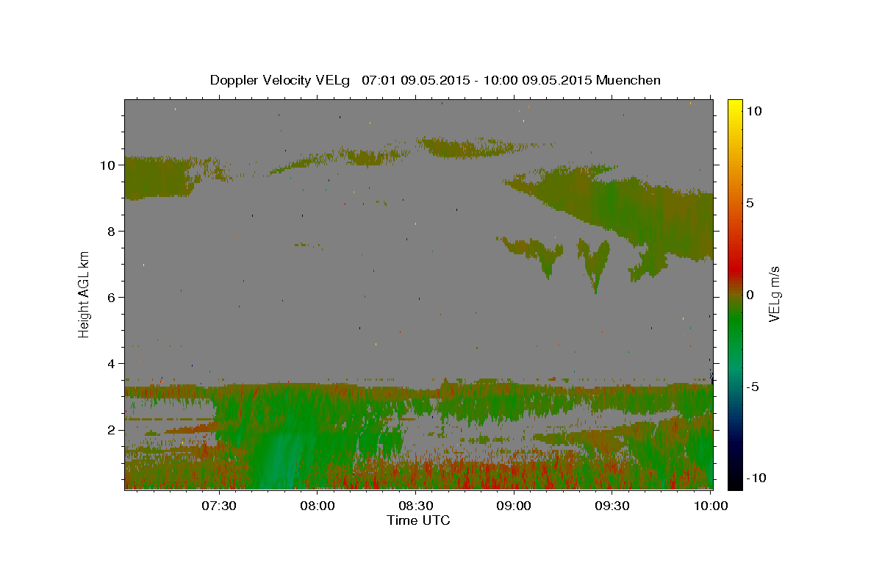The width and height of the screenshot is (882, 588).
Task: Click the dark bottom of the colorbar
Action: [735, 481]
